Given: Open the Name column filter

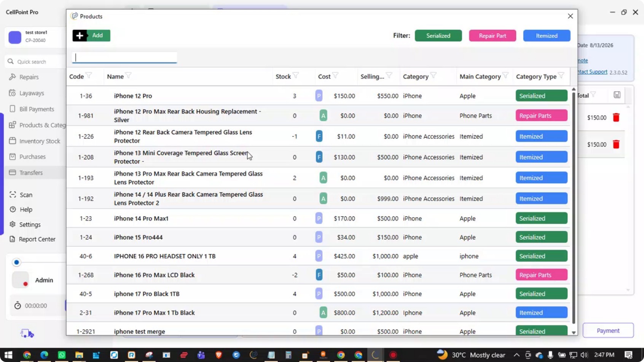Looking at the screenshot, I should click(129, 75).
